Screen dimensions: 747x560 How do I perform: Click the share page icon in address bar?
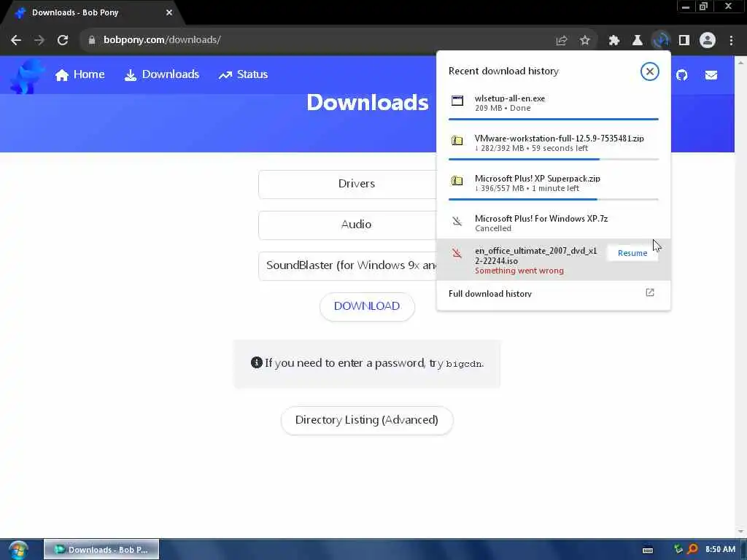coord(562,41)
